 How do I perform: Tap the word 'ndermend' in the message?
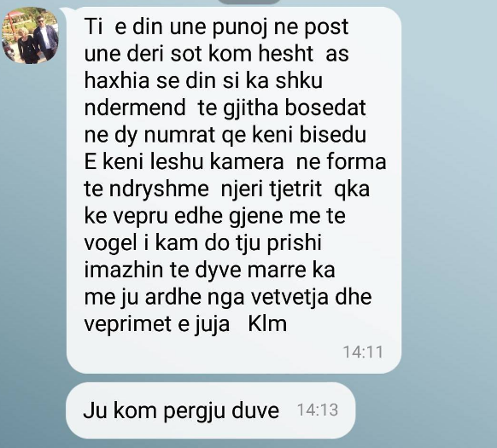coord(135,108)
